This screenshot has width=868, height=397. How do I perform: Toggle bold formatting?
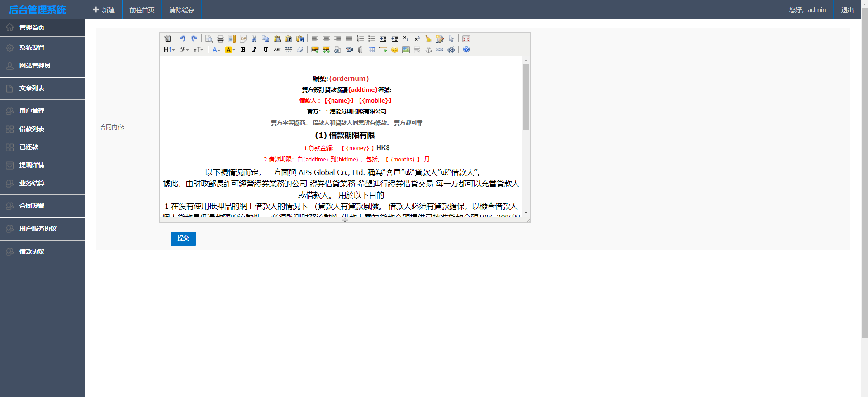(243, 50)
